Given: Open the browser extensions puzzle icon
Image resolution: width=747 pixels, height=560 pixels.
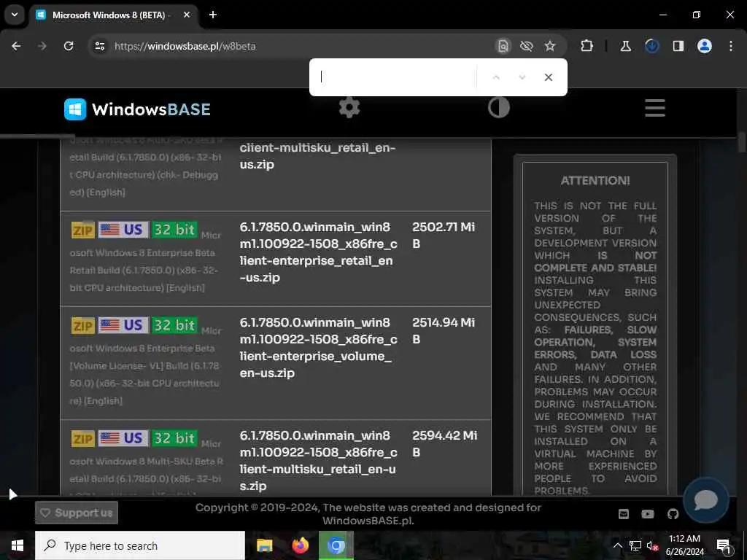Looking at the screenshot, I should pyautogui.click(x=587, y=46).
